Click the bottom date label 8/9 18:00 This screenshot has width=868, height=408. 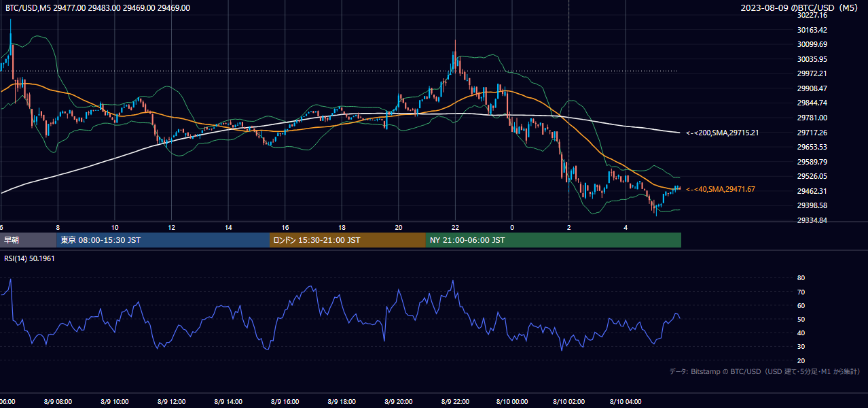[x=342, y=402]
